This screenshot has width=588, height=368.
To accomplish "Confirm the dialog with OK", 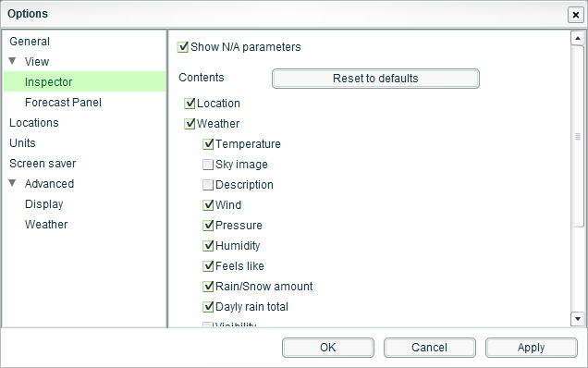I will [x=328, y=348].
